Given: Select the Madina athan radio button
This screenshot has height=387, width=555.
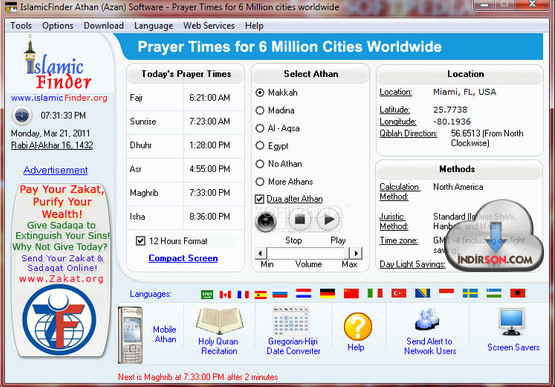Looking at the screenshot, I should pyautogui.click(x=260, y=110).
